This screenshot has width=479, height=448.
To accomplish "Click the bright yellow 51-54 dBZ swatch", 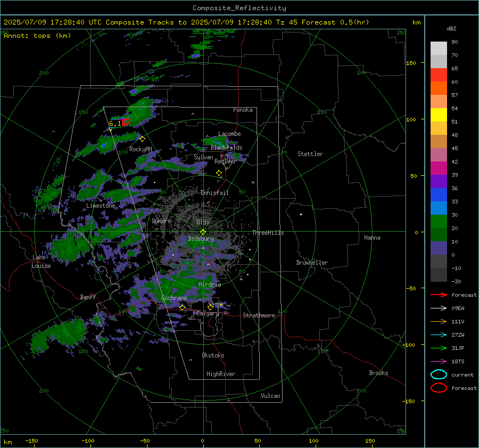I will [x=439, y=115].
